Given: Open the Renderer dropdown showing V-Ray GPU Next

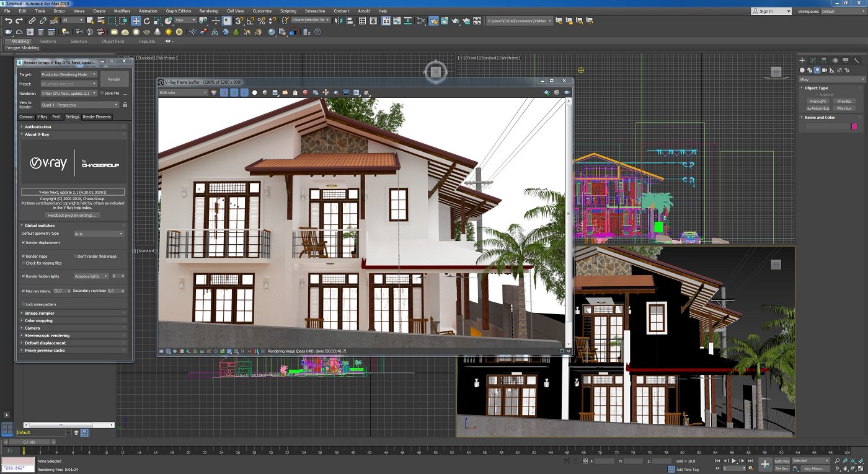Looking at the screenshot, I should [69, 93].
